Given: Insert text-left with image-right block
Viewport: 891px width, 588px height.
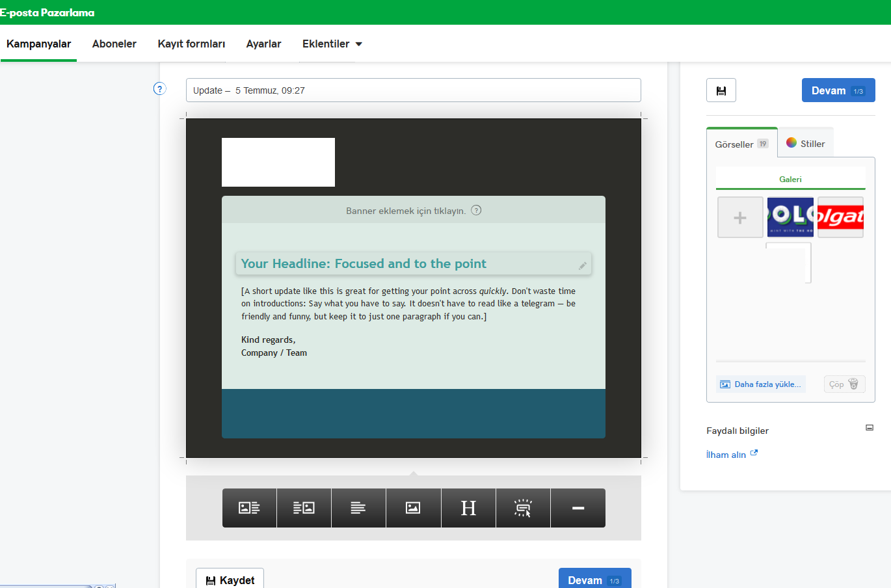Looking at the screenshot, I should 304,508.
